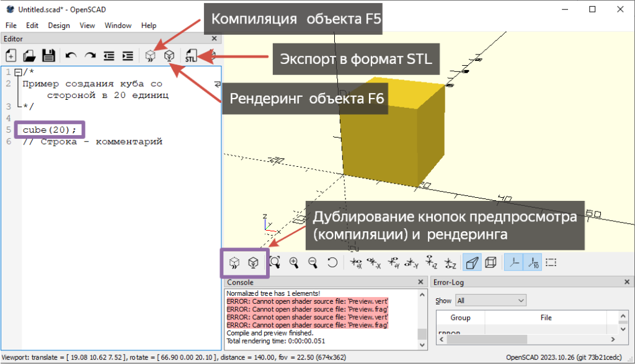Open the Design menu

point(58,25)
